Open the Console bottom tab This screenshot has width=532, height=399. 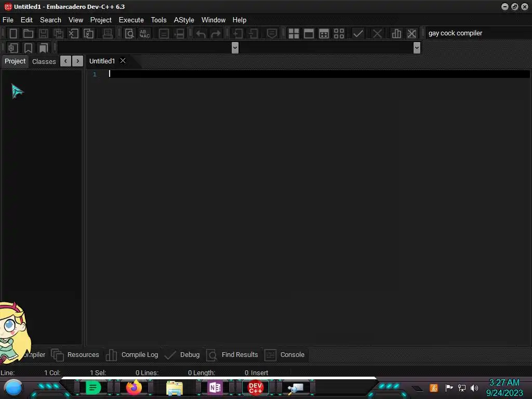point(285,354)
